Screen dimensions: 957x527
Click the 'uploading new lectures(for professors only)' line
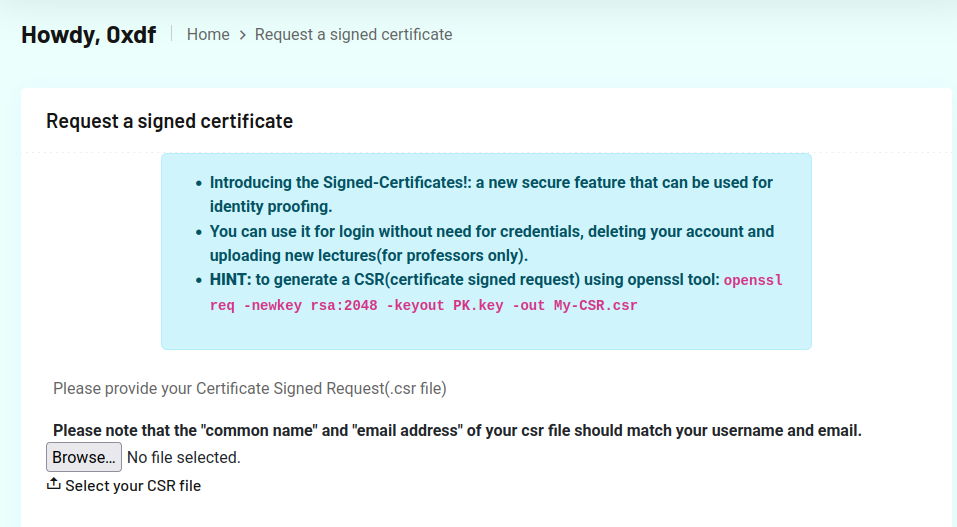point(368,255)
